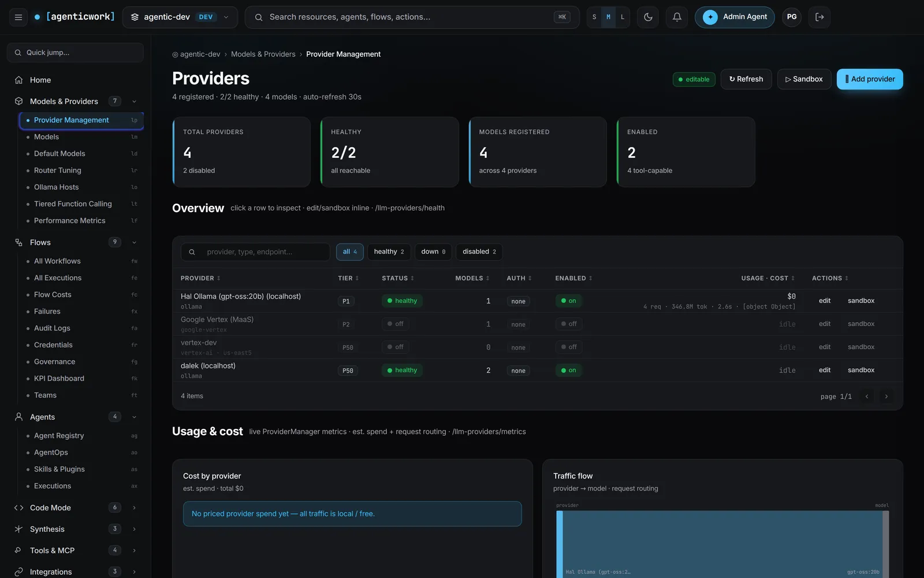Open notifications bell icon
Viewport: 924px width, 578px height.
click(x=677, y=17)
